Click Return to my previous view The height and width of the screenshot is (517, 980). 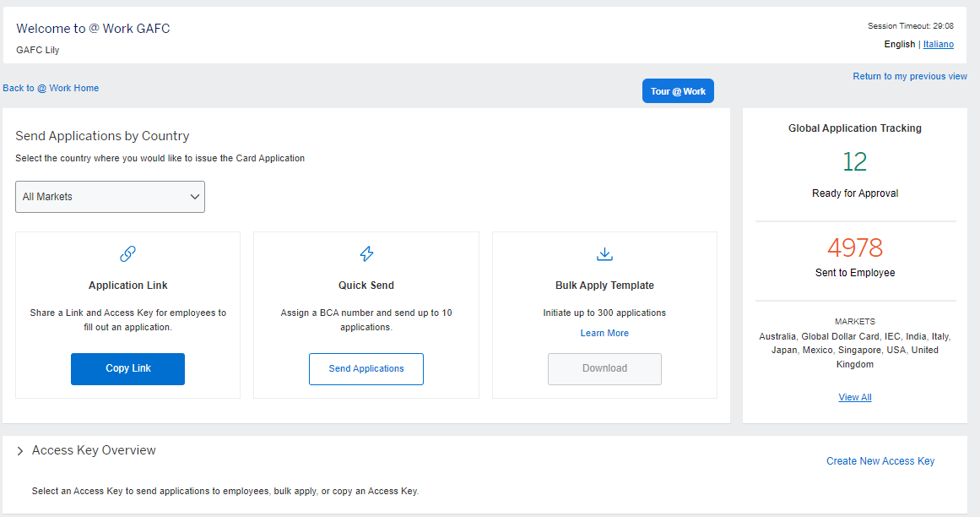(910, 76)
